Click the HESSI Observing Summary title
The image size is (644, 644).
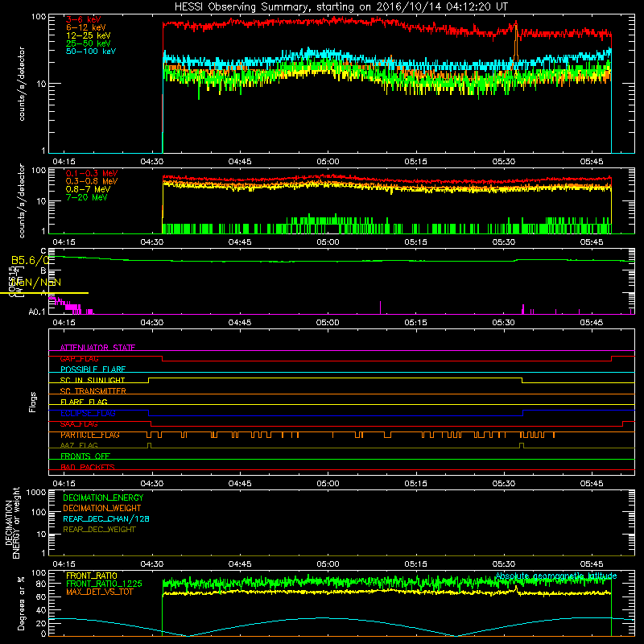[341, 7]
